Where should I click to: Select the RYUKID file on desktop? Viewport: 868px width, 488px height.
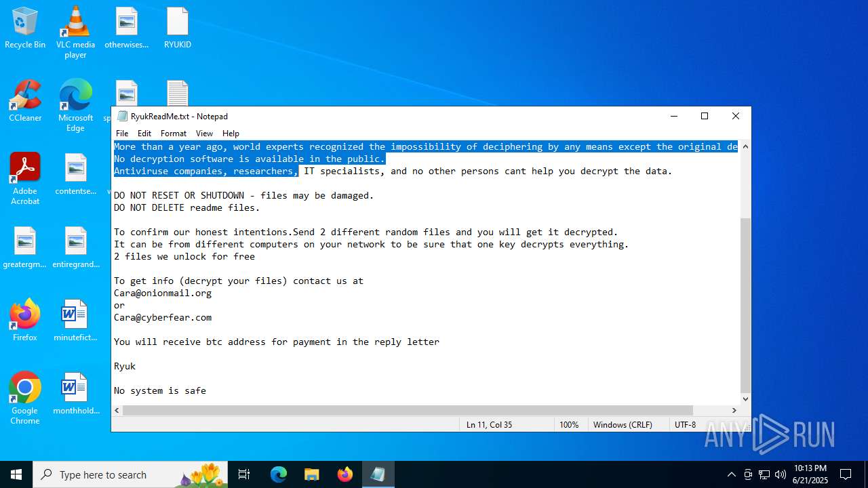click(178, 28)
